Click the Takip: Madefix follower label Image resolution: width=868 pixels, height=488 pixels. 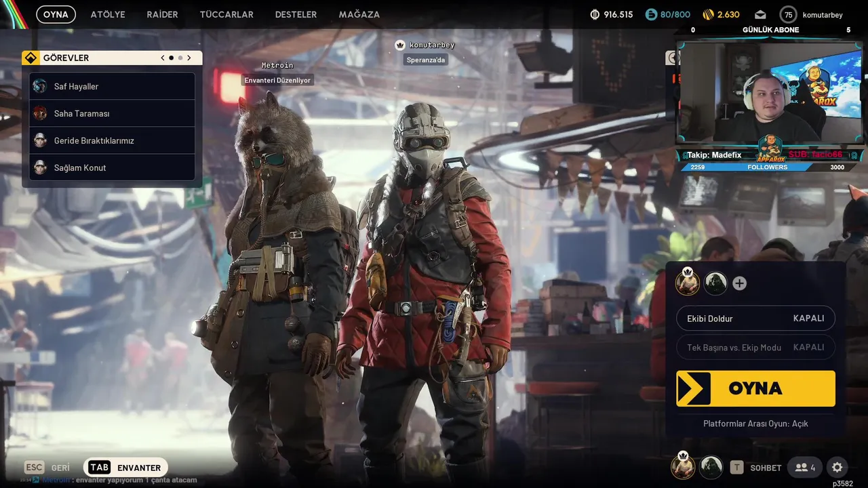[714, 155]
